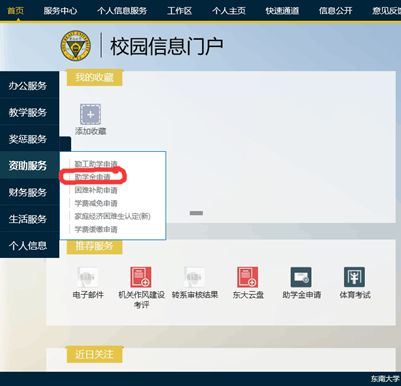Select 服务中心 in top navigation
401x386 pixels.
click(x=60, y=11)
